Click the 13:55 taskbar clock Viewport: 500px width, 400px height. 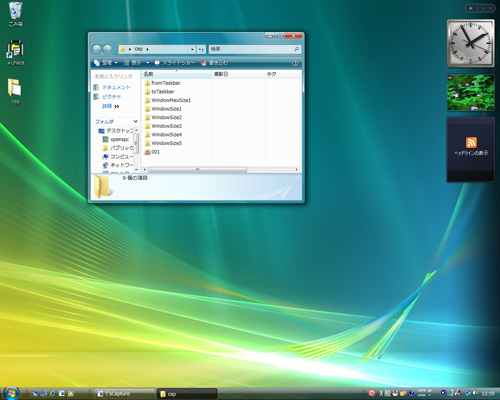[488, 394]
